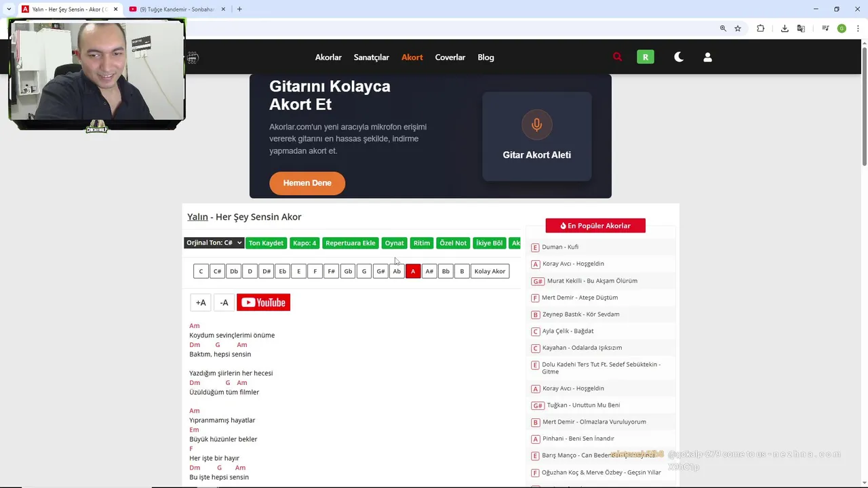868x488 pixels.
Task: Bookmark this page with the star icon
Action: click(738, 28)
